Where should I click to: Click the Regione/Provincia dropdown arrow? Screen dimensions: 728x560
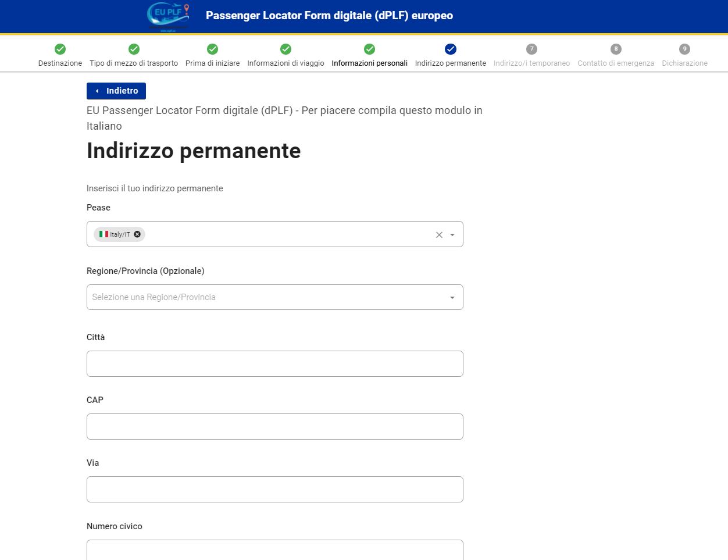click(452, 298)
